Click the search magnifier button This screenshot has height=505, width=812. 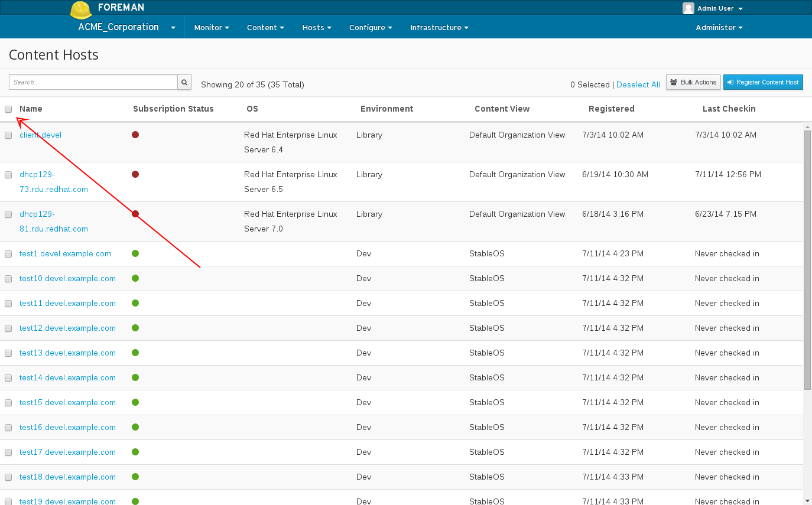point(184,82)
